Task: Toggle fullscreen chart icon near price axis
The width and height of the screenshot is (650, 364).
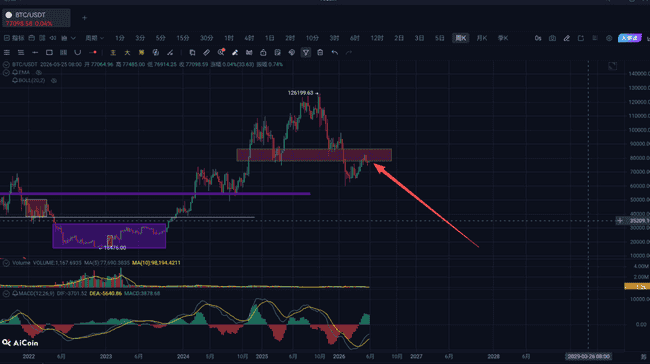Action: tap(612, 66)
